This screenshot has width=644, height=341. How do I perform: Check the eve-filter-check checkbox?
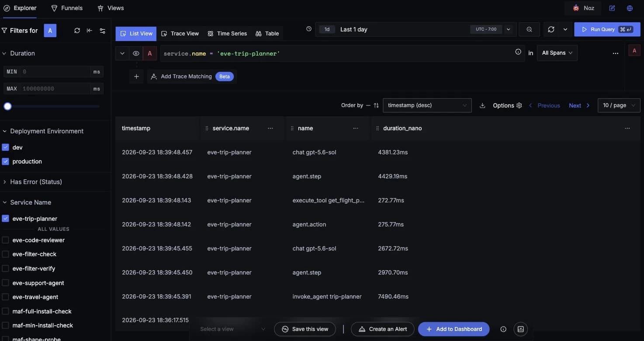[x=6, y=254]
